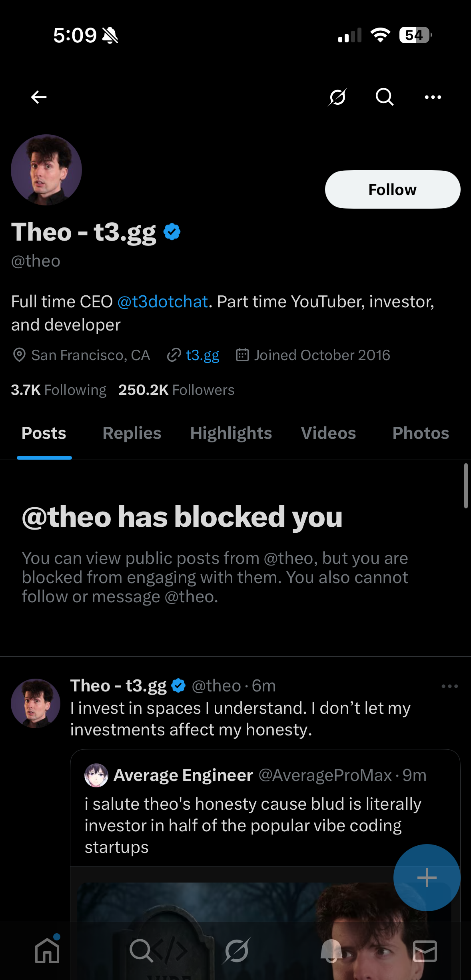Open Search in bottom navigation bar
Viewport: 471px width, 980px height.
(141, 950)
